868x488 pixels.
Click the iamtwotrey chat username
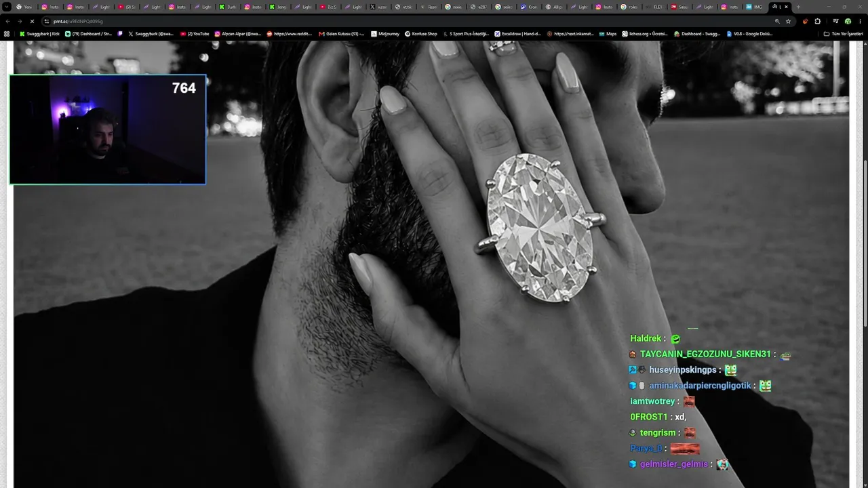coord(652,401)
